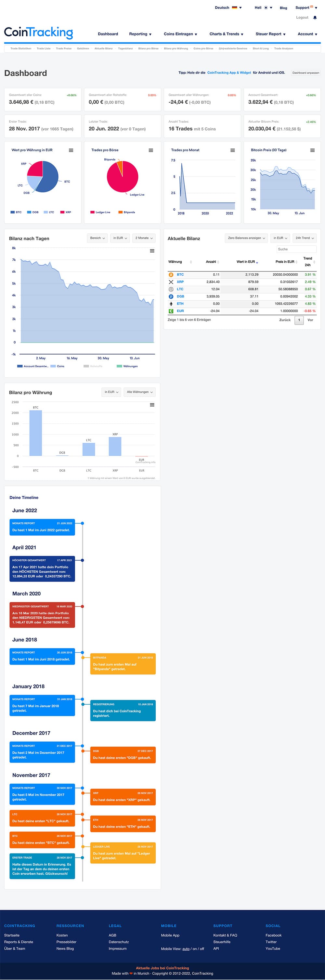Screen dimensions: 325x980
Task: Open chart menu of Trades pro Monat
Action: 232,150
